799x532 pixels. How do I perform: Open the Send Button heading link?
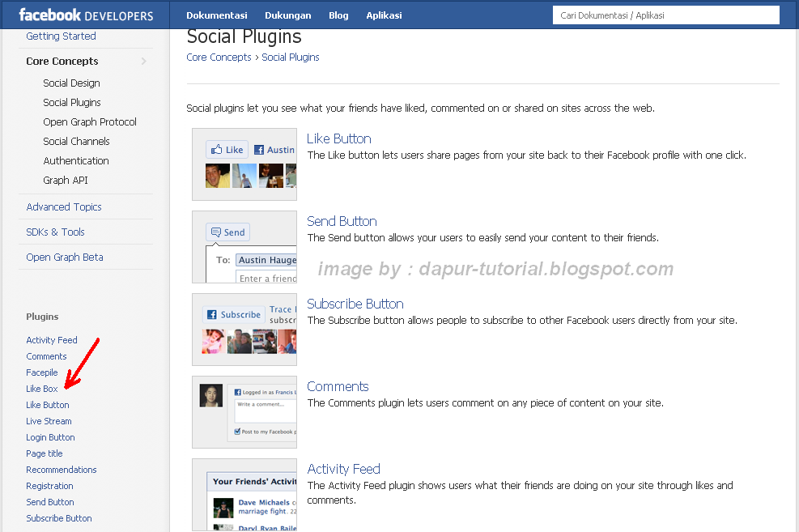(x=342, y=221)
